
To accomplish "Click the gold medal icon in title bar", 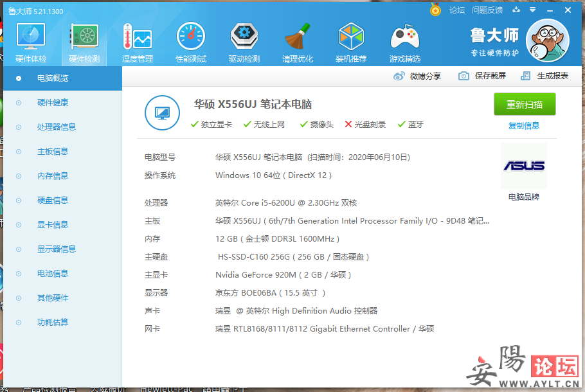I will 435,10.
